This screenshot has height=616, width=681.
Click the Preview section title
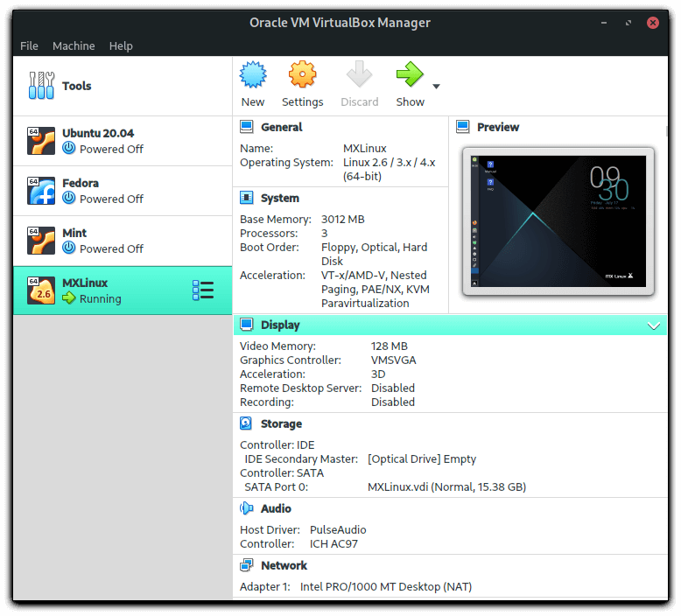498,127
